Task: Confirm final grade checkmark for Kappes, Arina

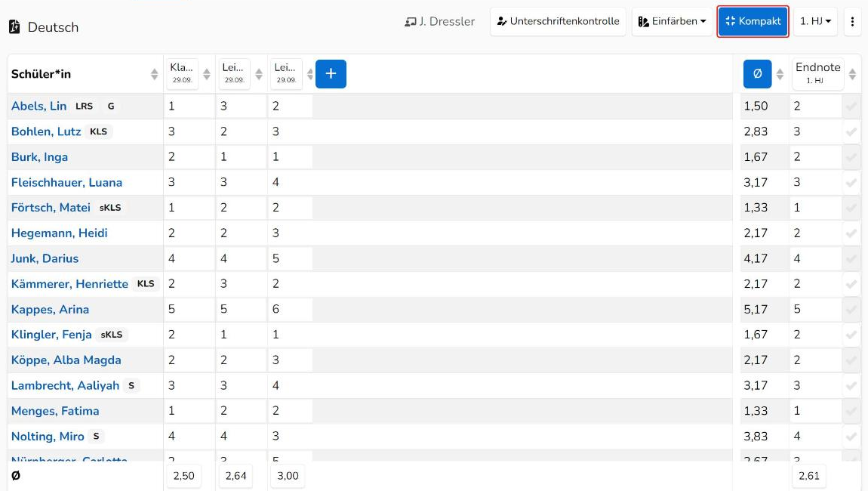Action: (x=851, y=309)
